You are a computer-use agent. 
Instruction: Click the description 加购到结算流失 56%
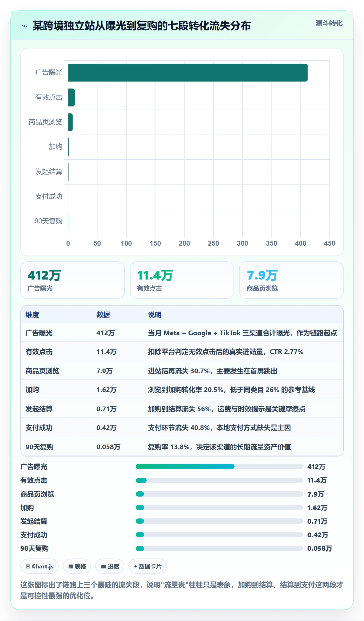[227, 409]
